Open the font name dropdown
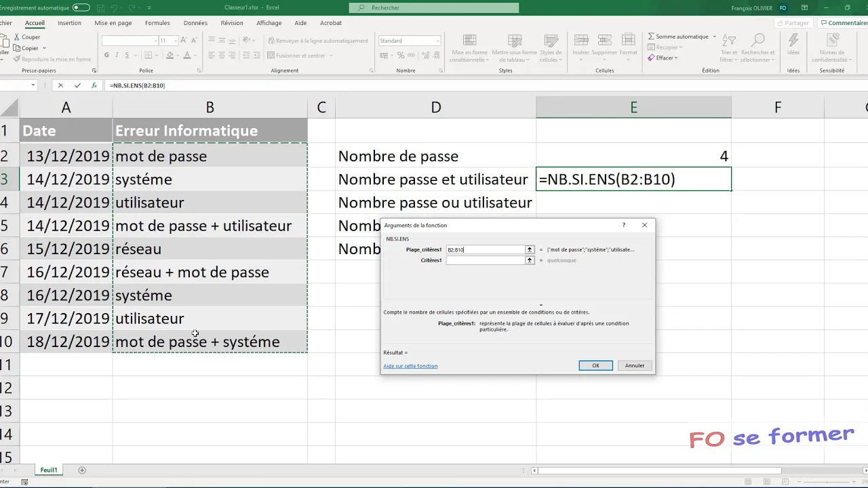This screenshot has height=488, width=868. pyautogui.click(x=155, y=41)
